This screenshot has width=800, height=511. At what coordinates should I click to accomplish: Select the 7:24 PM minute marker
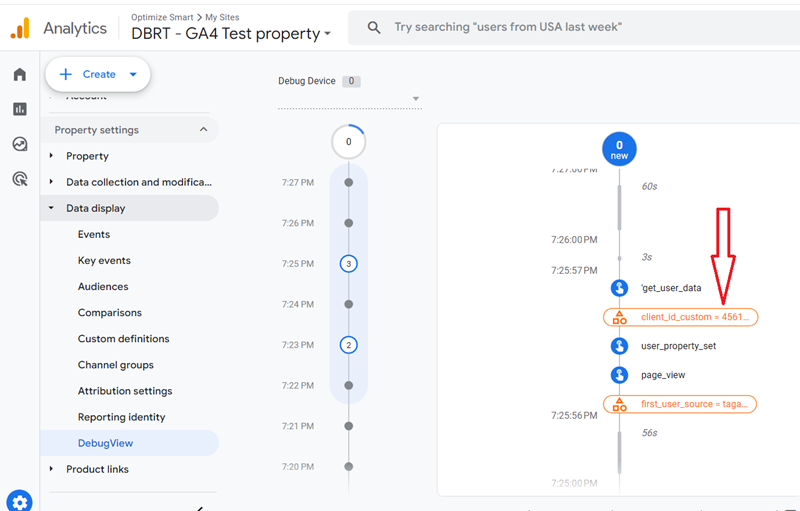348,304
